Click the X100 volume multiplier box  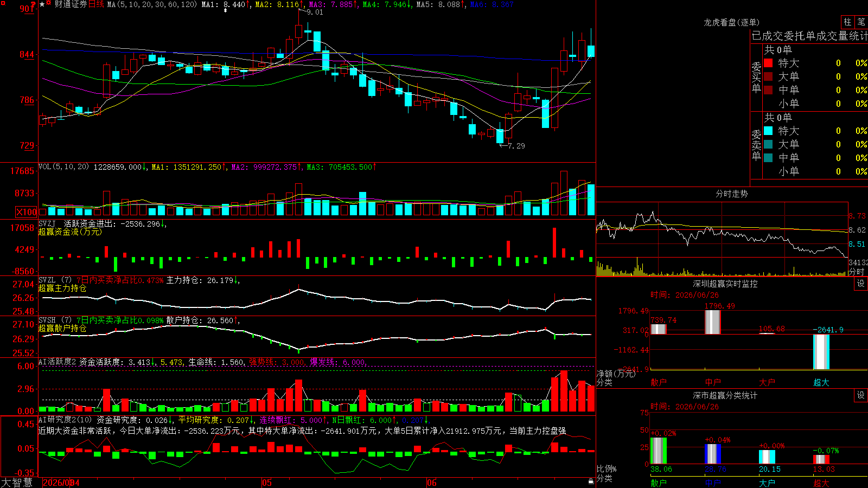click(27, 212)
